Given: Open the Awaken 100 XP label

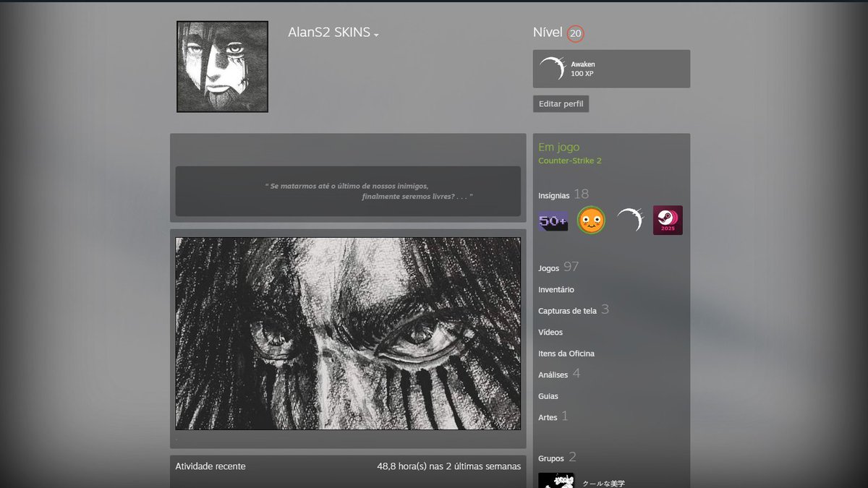Looking at the screenshot, I should pyautogui.click(x=583, y=69).
